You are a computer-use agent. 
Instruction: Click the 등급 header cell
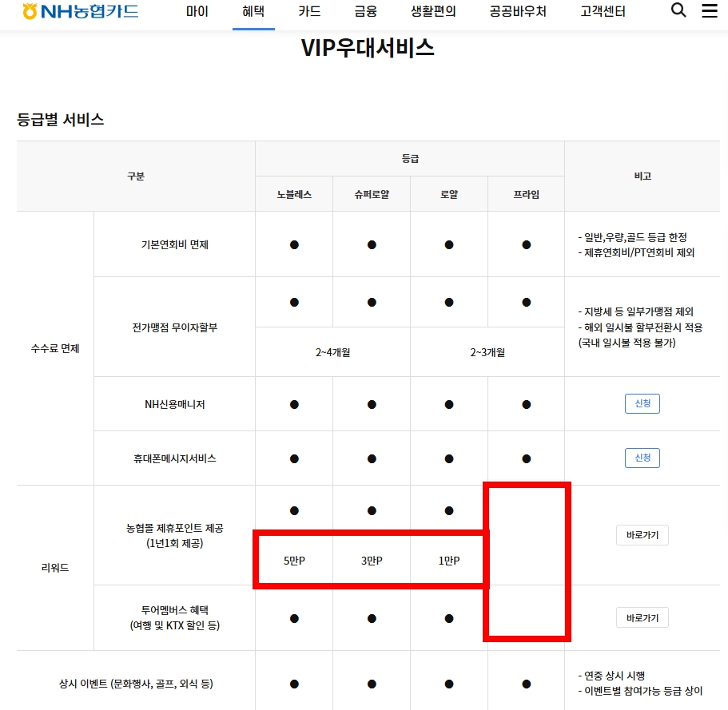point(410,159)
